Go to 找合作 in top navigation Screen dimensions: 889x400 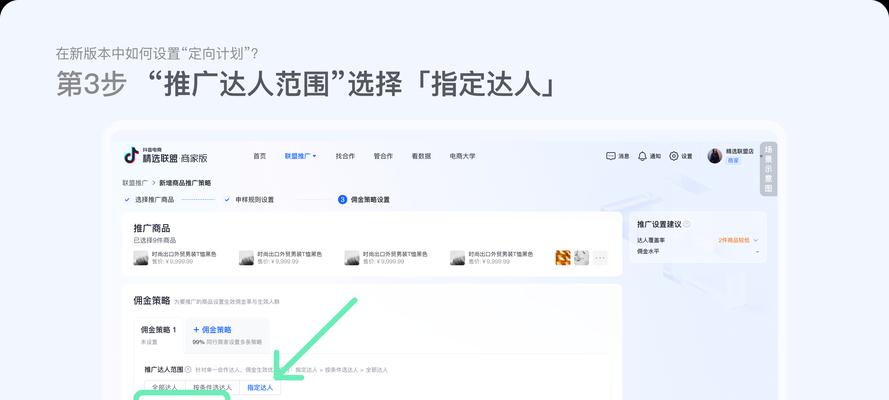pos(345,156)
